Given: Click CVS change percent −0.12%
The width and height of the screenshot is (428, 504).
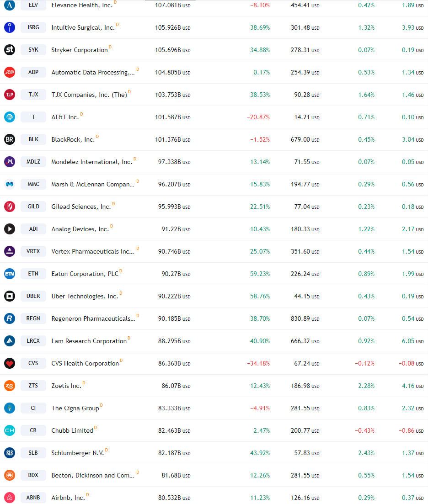Looking at the screenshot, I should 364,364.
